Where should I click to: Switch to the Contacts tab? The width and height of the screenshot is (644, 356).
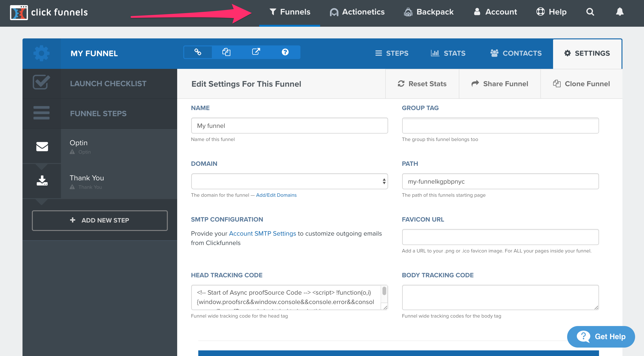point(516,53)
